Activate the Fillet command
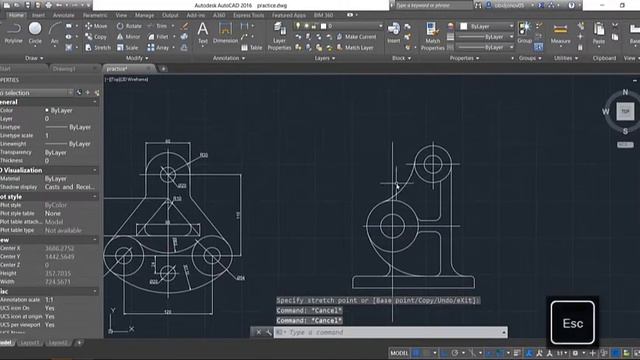Viewport: 640px width, 360px height. (158, 37)
